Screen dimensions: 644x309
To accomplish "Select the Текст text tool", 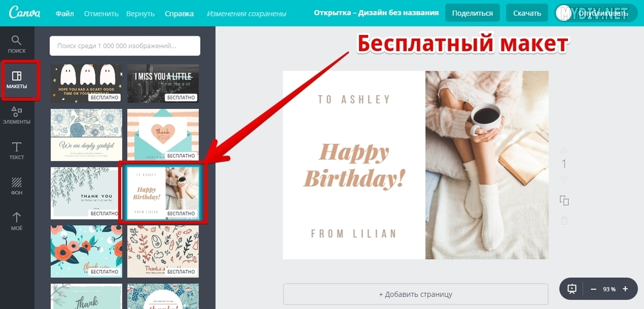I will pos(17,150).
